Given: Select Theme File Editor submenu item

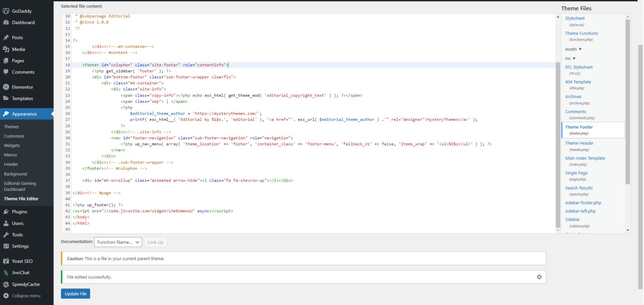Looking at the screenshot, I should [x=21, y=199].
